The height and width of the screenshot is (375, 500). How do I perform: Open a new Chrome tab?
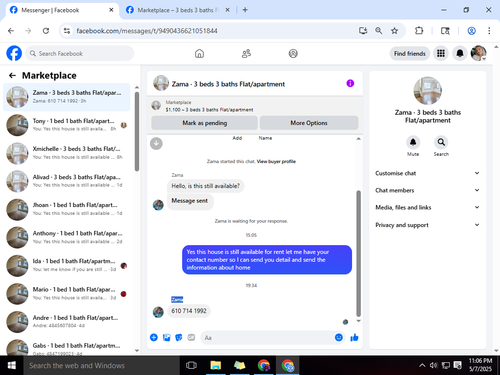pyautogui.click(x=245, y=10)
